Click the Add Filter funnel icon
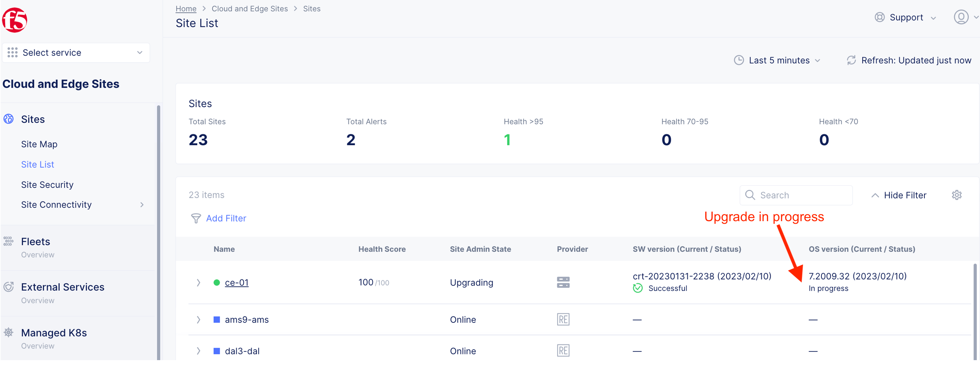Viewport: 980px width, 365px height. pyautogui.click(x=196, y=218)
